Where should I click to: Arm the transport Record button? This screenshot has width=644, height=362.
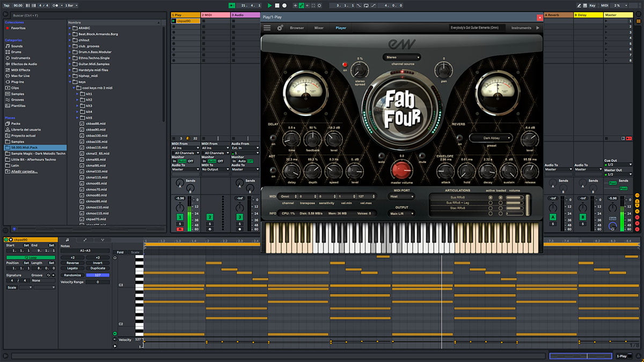point(284,5)
